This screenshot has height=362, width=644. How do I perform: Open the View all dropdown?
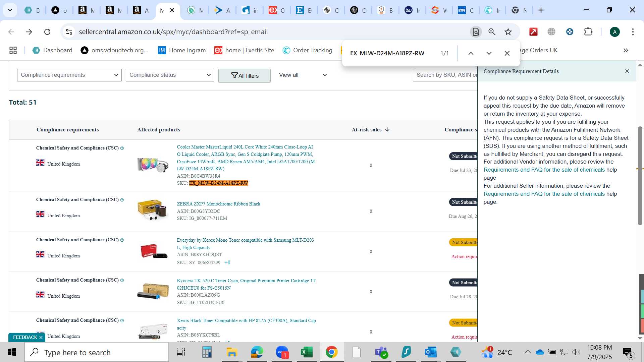coord(303,75)
